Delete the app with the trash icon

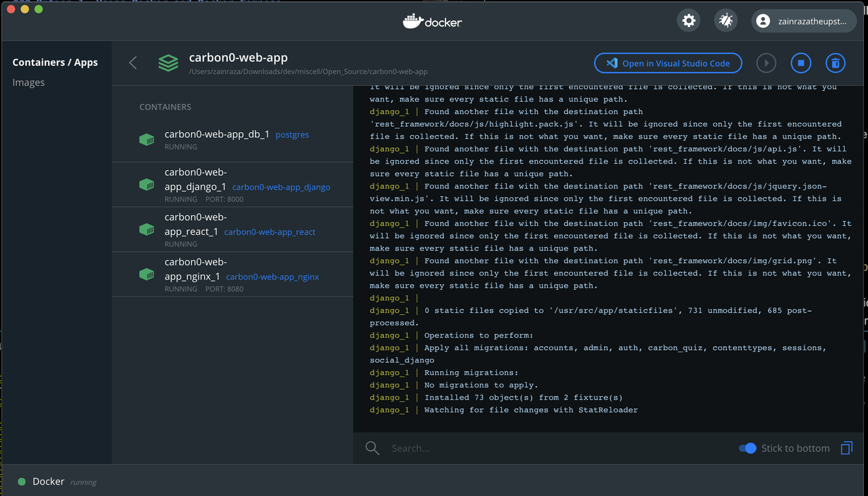click(x=835, y=62)
